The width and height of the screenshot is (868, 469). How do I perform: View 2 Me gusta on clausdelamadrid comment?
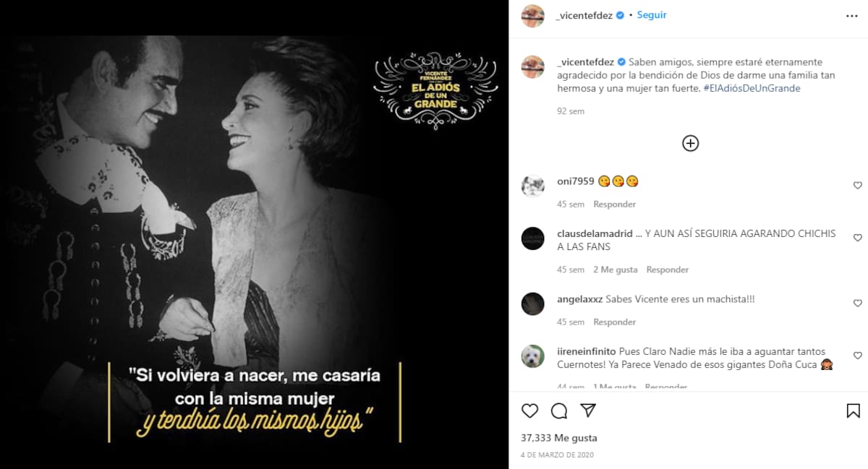click(x=616, y=270)
